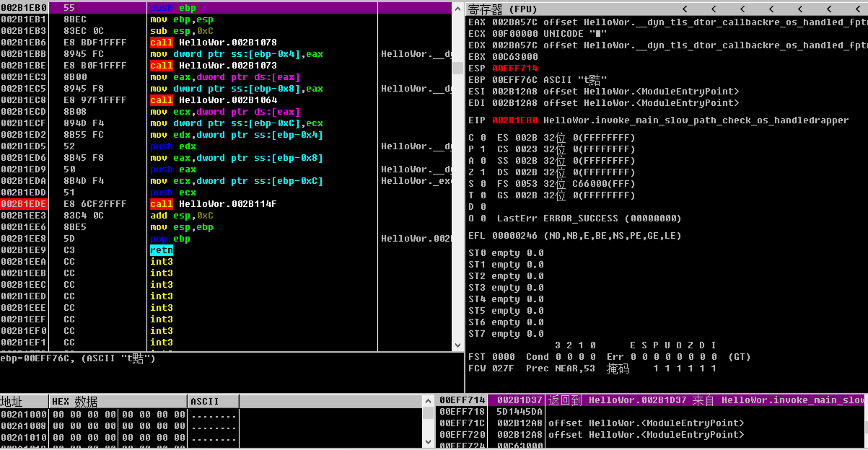Select the EDI register row
The height and width of the screenshot is (450, 868).
click(604, 103)
